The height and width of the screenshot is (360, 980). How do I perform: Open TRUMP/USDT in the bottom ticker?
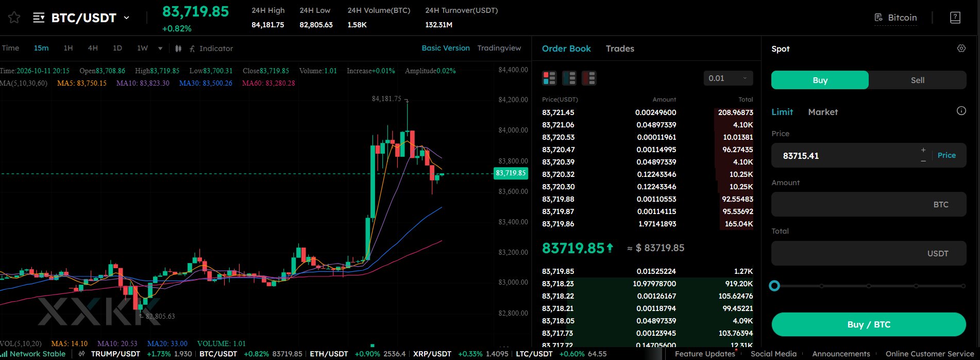pos(115,354)
